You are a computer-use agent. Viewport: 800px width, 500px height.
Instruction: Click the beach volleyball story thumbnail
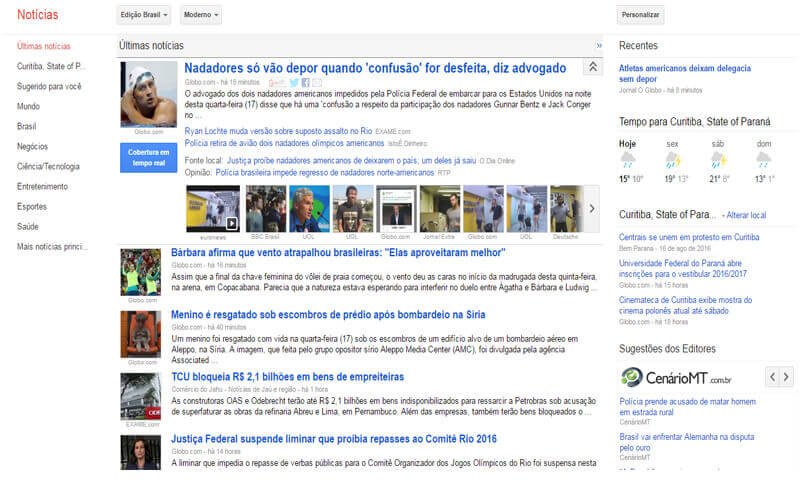pyautogui.click(x=141, y=272)
